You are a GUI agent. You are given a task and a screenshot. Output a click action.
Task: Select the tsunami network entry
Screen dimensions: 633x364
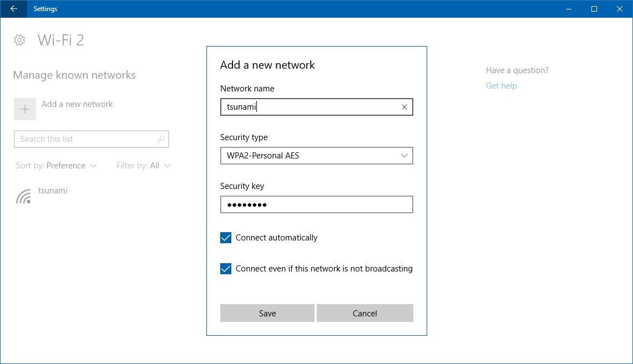(x=53, y=190)
